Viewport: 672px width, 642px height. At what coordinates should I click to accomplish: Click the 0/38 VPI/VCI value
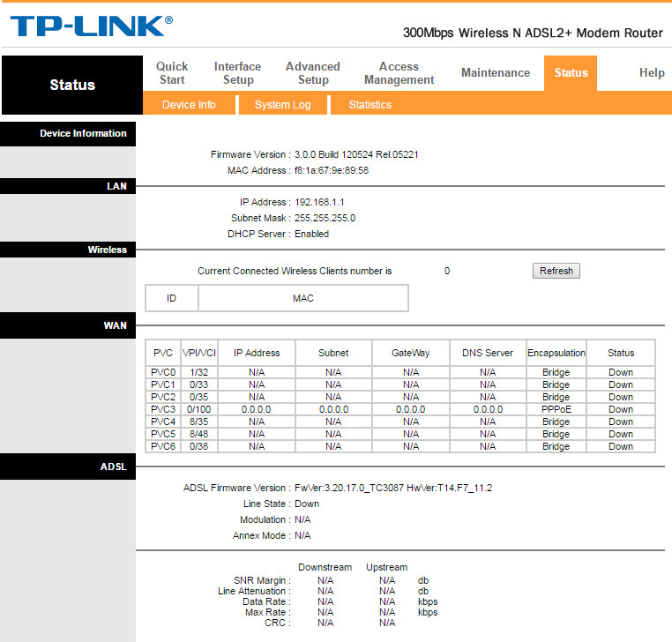pos(198,446)
